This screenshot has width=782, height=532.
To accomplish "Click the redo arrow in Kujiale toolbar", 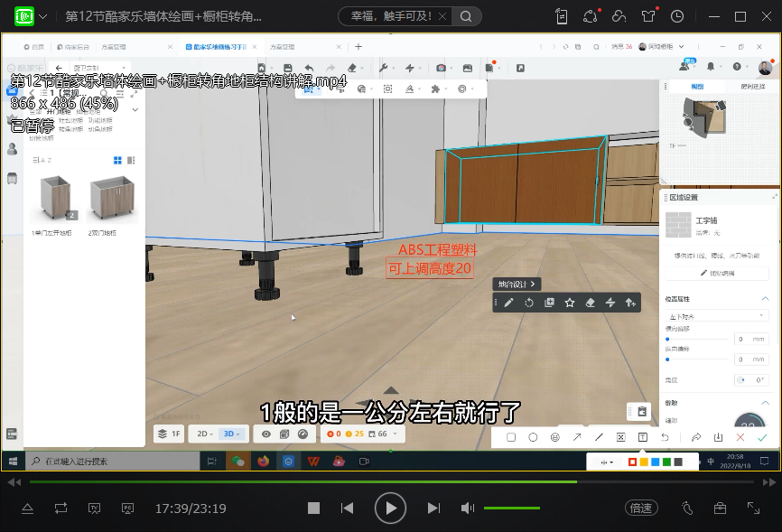I will (330, 68).
